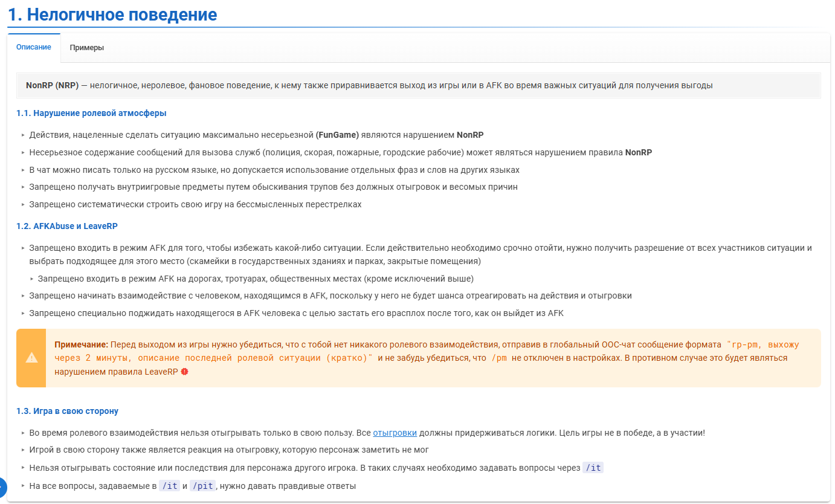The width and height of the screenshot is (835, 504).
Task: Click the /it tag ending the third bullet of 1.3
Action: (x=593, y=468)
